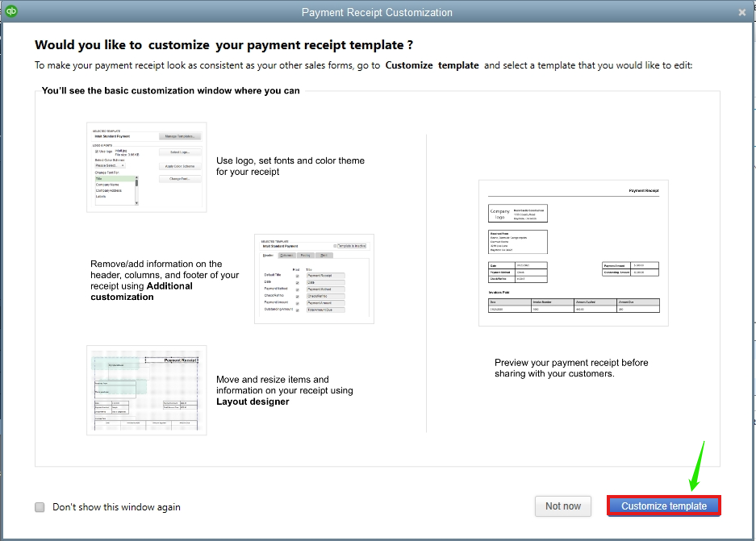Image resolution: width=756 pixels, height=541 pixels.
Task: Click the Customize template button
Action: tap(663, 506)
